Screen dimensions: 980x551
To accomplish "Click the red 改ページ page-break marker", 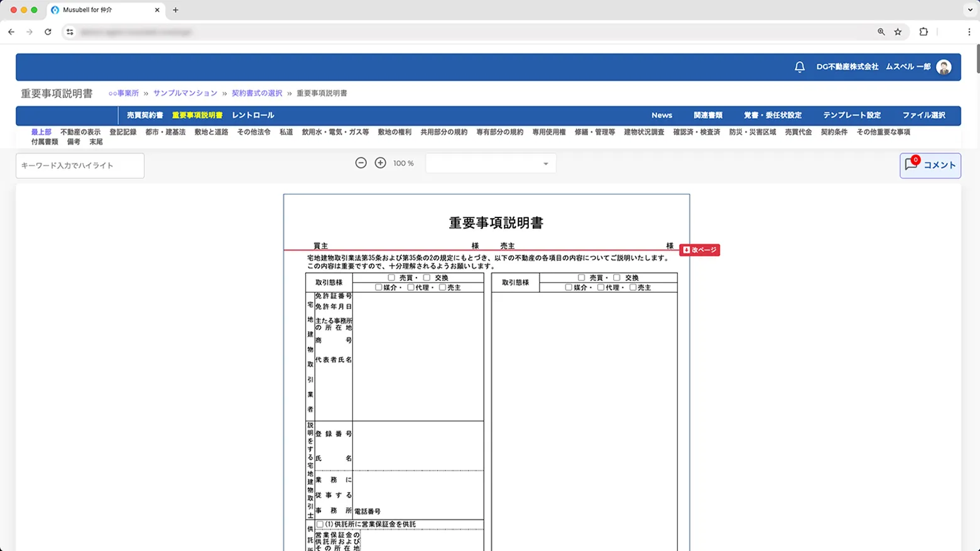I will point(699,249).
